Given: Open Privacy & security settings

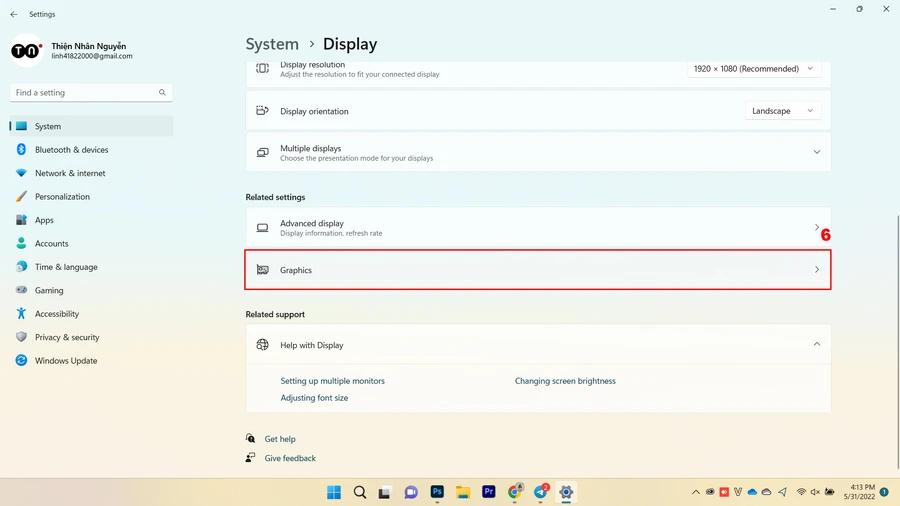Looking at the screenshot, I should 91,337.
